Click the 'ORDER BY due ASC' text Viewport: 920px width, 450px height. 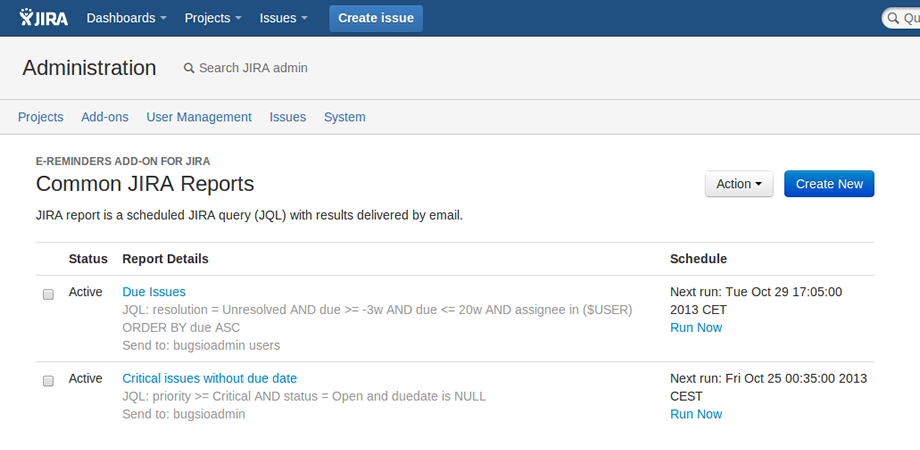(181, 327)
